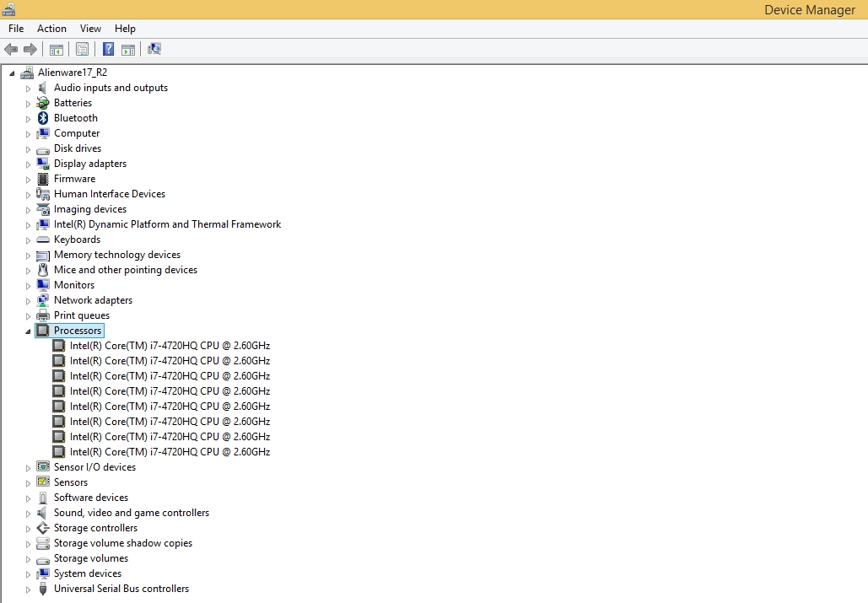Click the Device Manager title bar icon
Screen dimensions: 868x603
[8, 8]
